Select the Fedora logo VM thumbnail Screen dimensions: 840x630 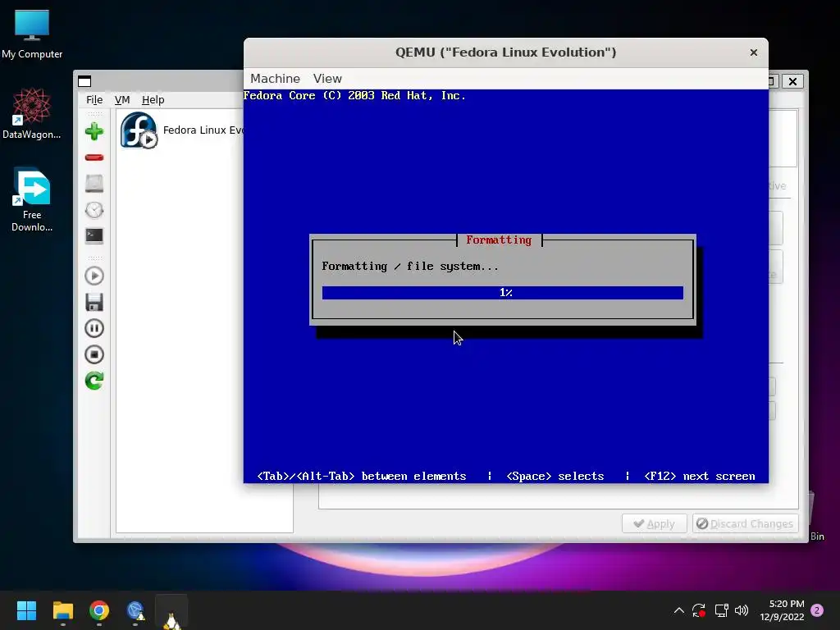(x=139, y=130)
